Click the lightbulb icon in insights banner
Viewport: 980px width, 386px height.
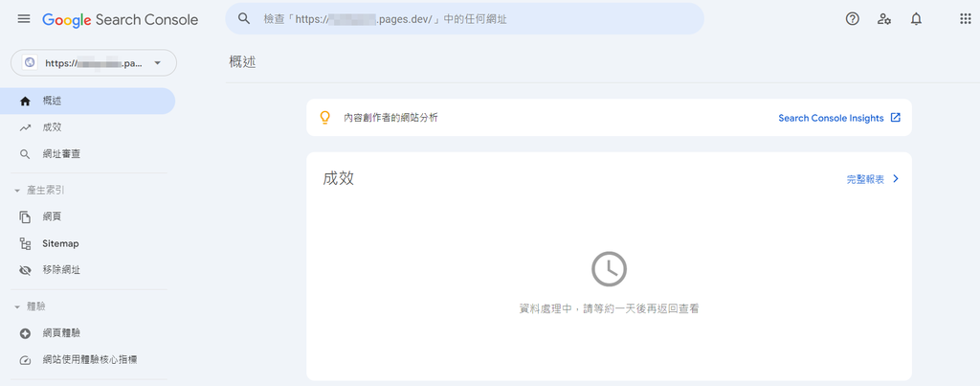324,117
